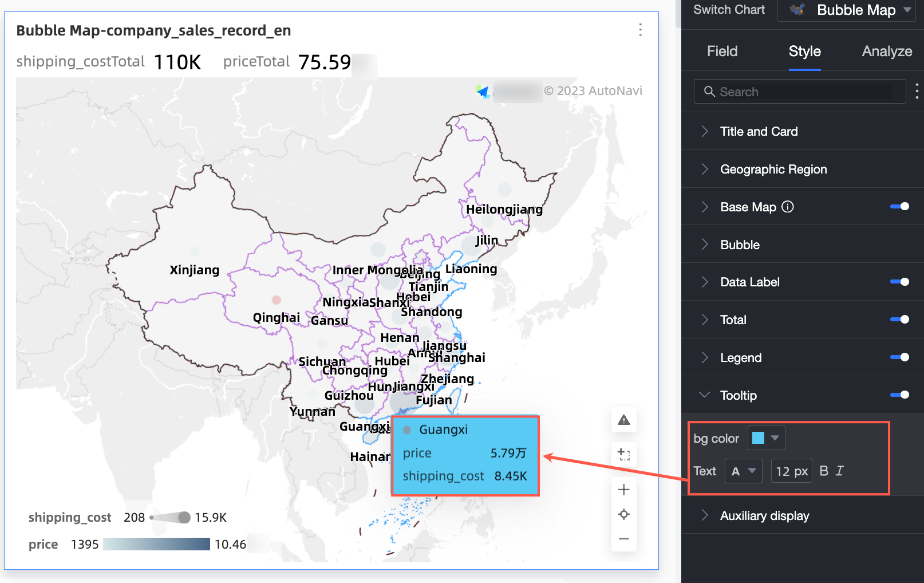
Task: Switch to the Field tab
Action: click(722, 51)
